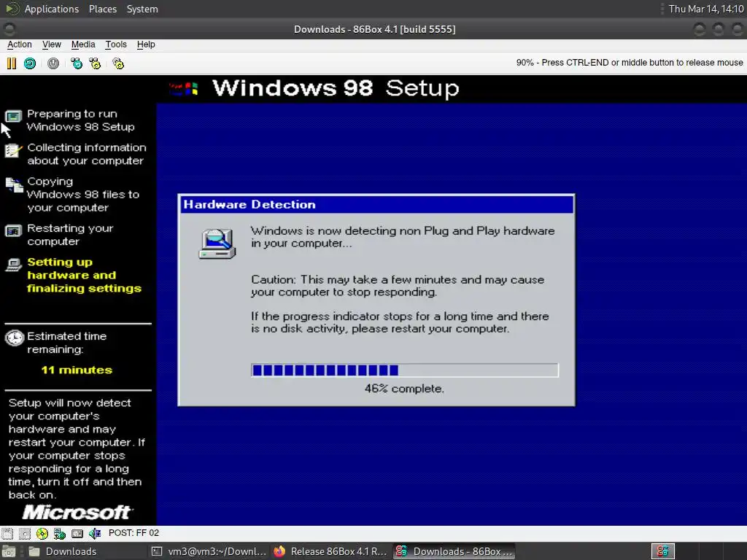Send Ctrl+Alt+Del using the teal keys icon
This screenshot has width=747, height=560.
76,63
